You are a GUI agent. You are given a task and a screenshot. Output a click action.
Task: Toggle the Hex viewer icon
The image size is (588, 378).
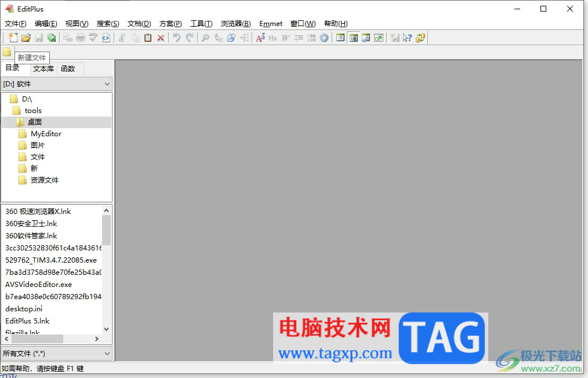(273, 38)
